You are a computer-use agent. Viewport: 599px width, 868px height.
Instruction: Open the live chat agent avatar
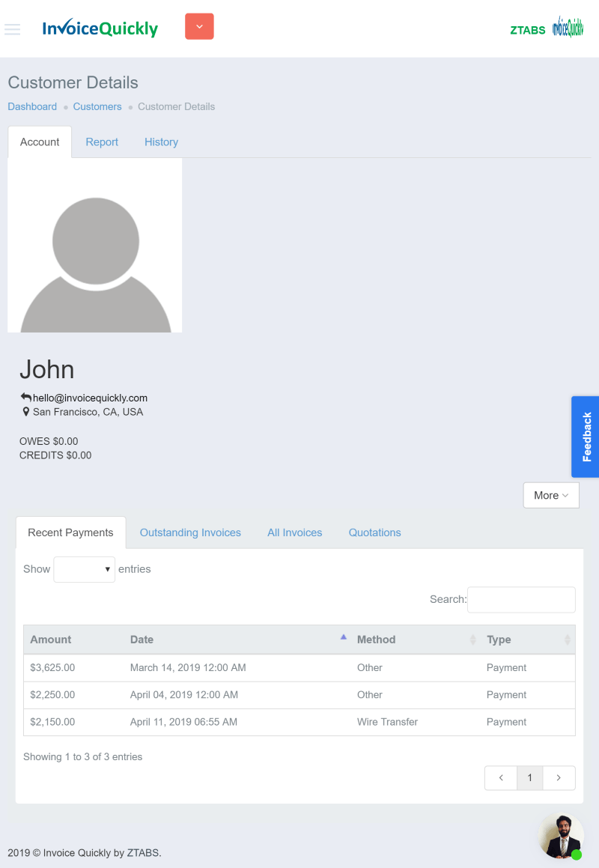click(x=561, y=836)
